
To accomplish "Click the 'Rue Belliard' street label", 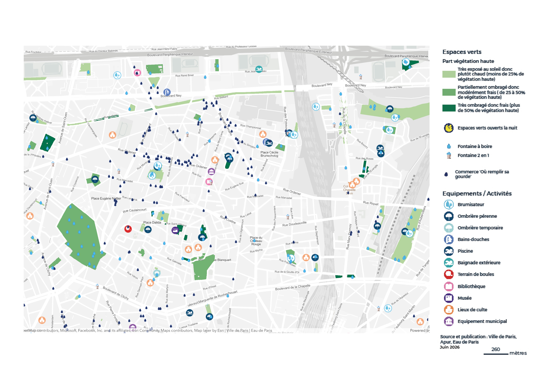I will [221, 98].
